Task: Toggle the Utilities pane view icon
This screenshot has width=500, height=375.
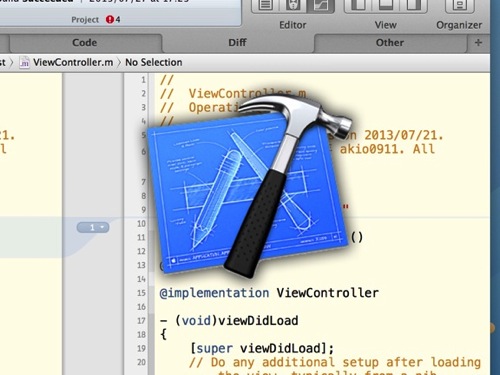Action: pos(413,5)
